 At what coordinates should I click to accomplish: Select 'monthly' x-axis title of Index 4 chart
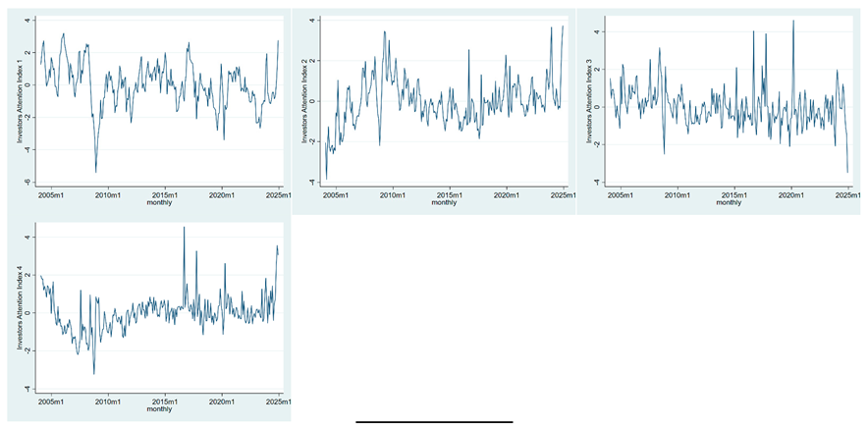157,411
